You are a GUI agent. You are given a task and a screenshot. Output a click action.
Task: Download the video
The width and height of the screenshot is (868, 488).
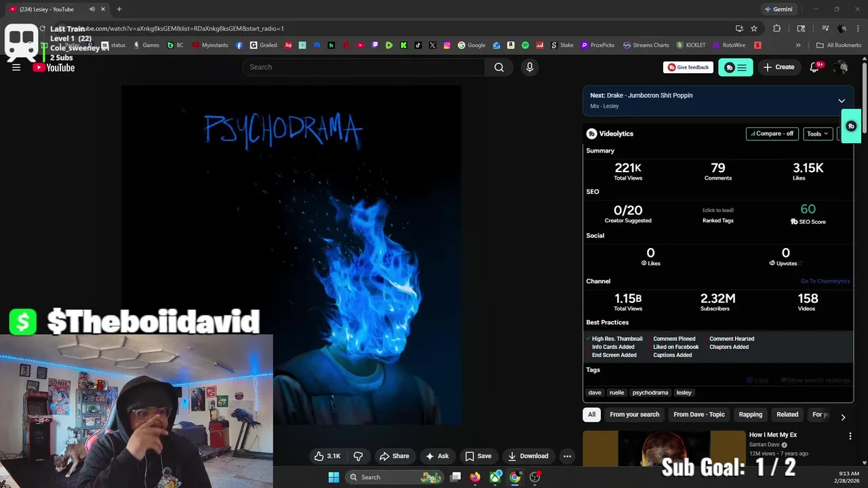pyautogui.click(x=528, y=456)
